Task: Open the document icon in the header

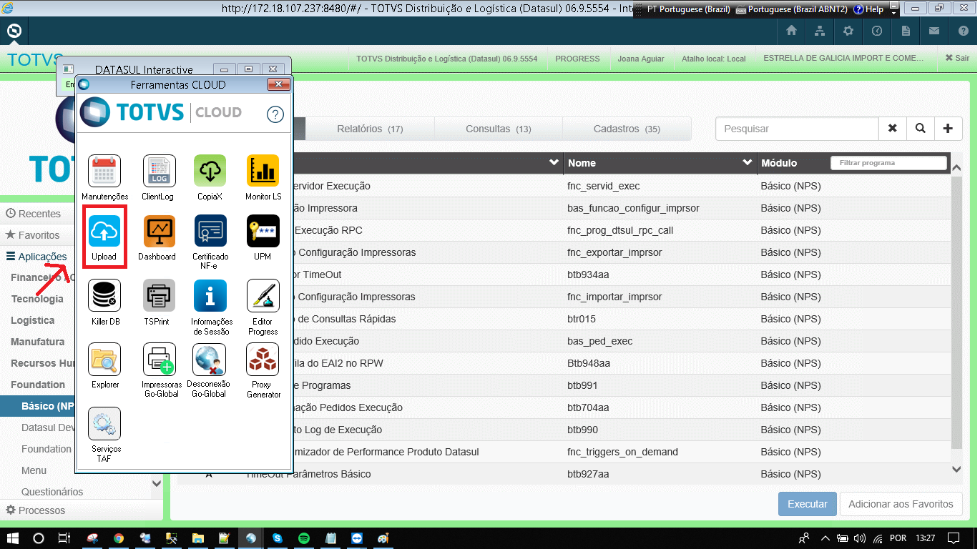Action: [x=906, y=31]
